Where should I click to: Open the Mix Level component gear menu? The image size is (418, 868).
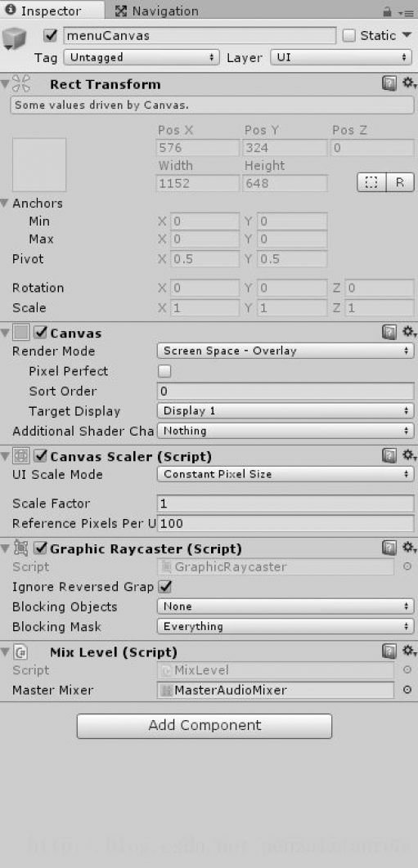pyautogui.click(x=409, y=651)
